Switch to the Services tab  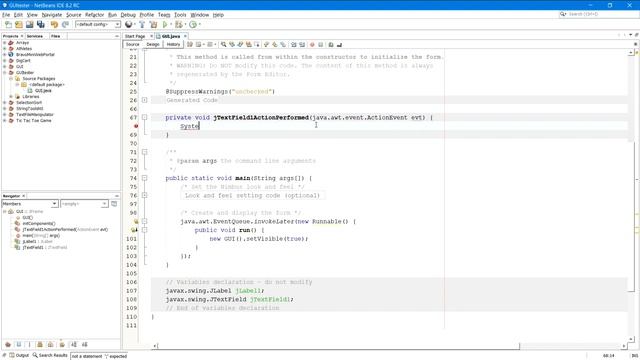35,36
